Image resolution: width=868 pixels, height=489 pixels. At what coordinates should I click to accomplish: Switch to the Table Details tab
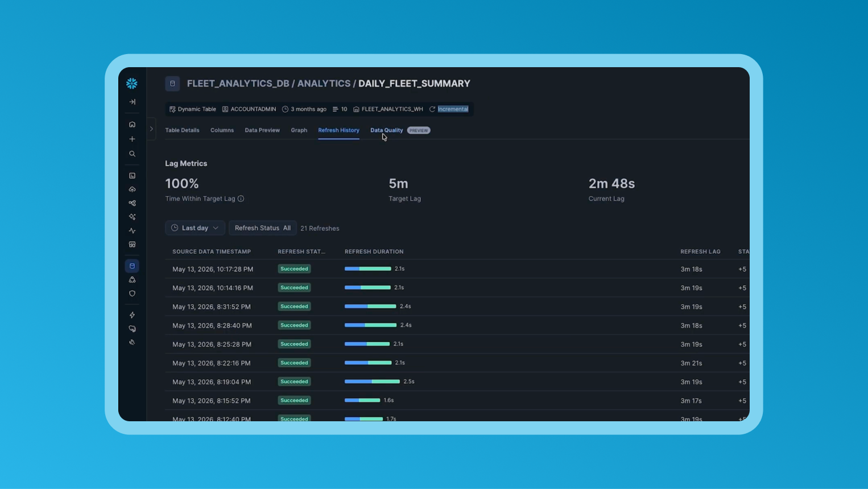(182, 130)
